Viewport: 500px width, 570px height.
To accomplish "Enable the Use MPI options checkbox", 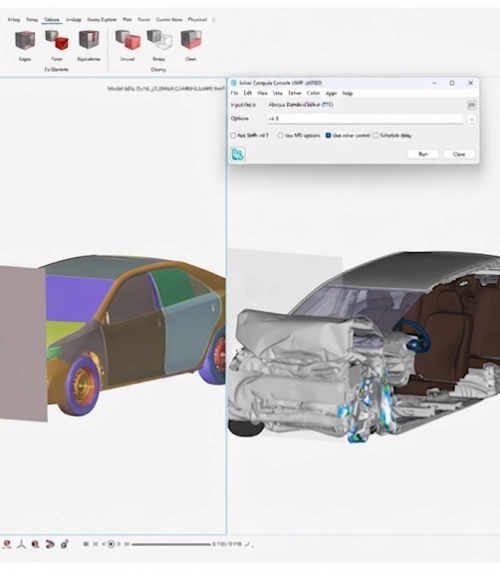I will pos(280,136).
